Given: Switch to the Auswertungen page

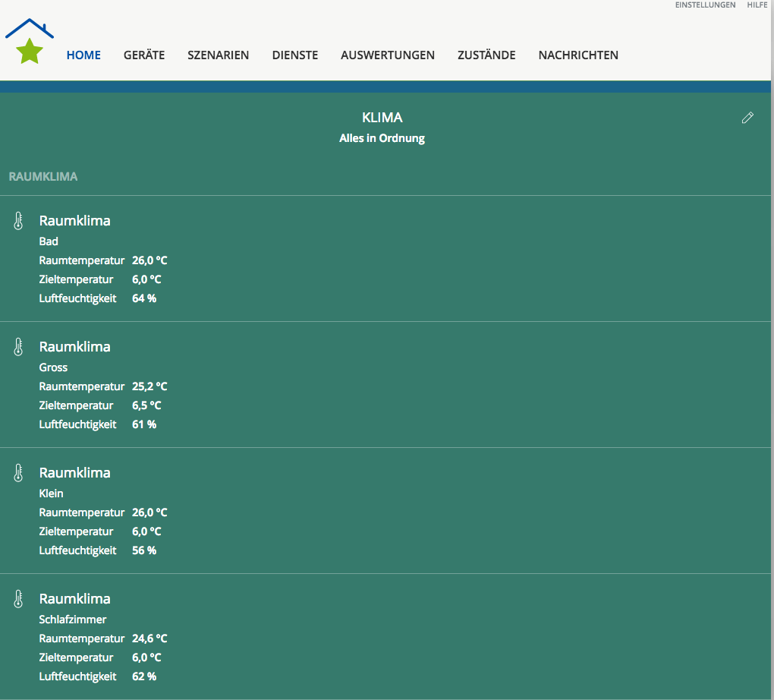Looking at the screenshot, I should pyautogui.click(x=388, y=55).
